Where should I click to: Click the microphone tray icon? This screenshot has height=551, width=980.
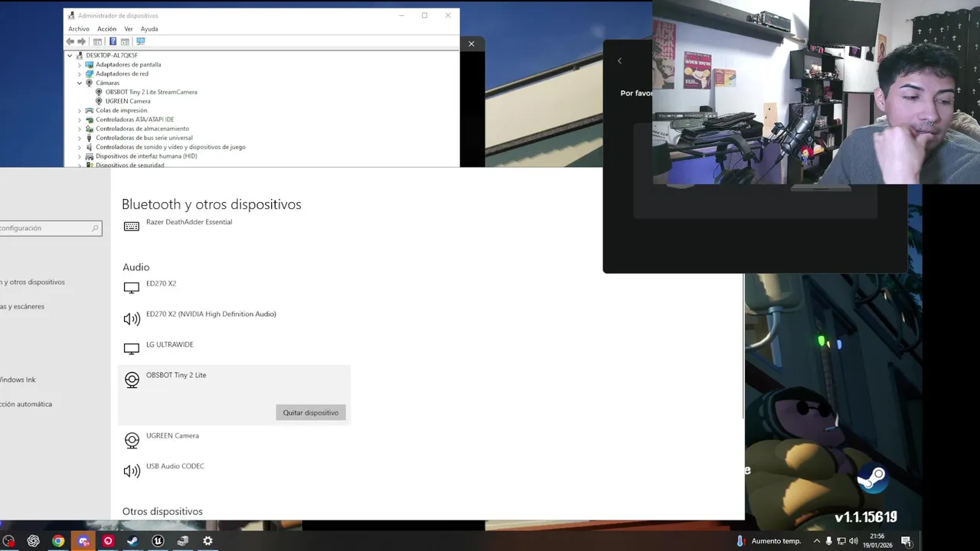828,541
